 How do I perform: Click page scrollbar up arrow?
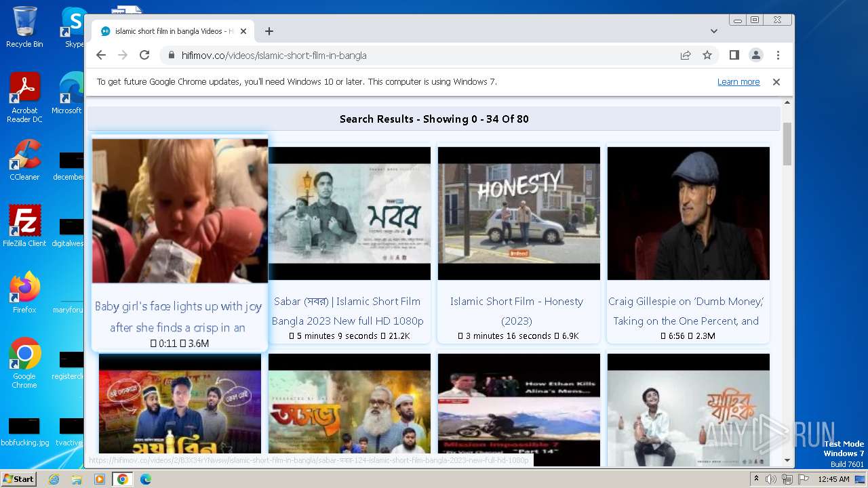click(x=787, y=102)
